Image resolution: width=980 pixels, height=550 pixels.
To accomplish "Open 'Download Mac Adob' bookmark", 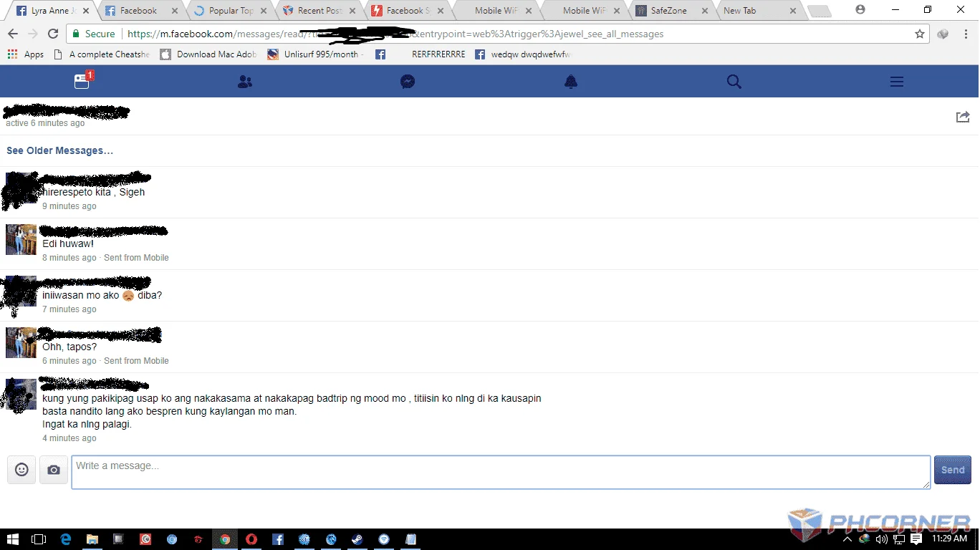I will click(x=208, y=54).
